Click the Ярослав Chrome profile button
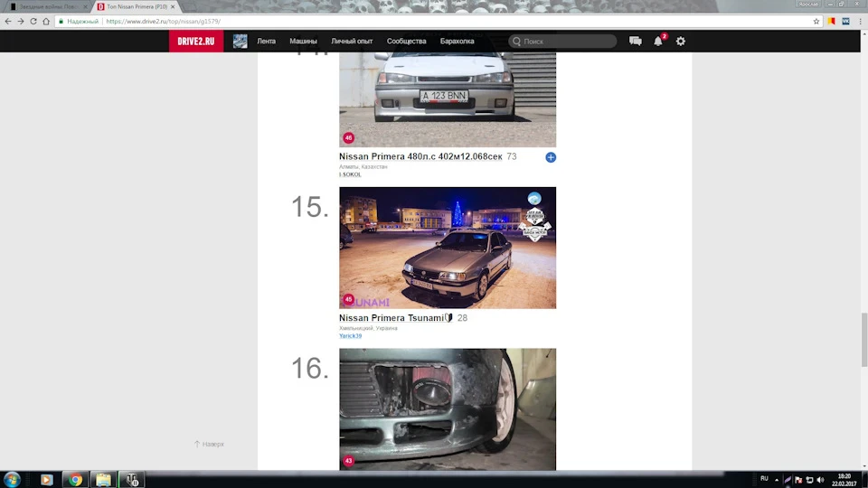The image size is (868, 488). click(x=808, y=4)
